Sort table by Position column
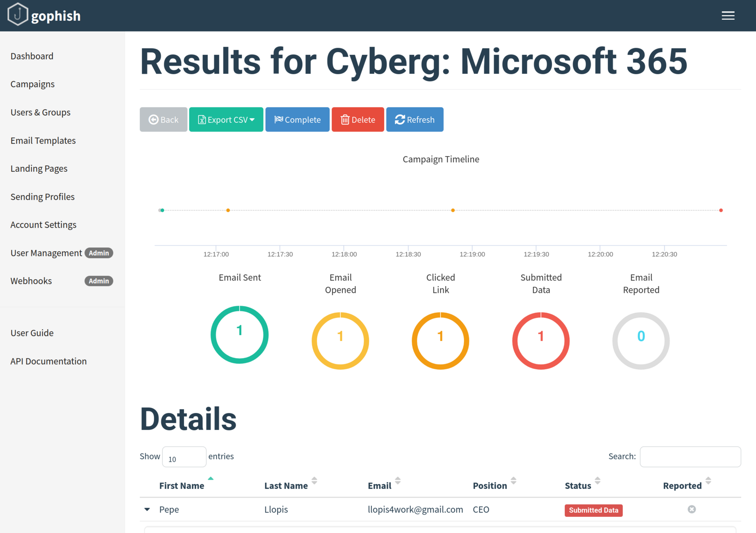 click(x=490, y=486)
